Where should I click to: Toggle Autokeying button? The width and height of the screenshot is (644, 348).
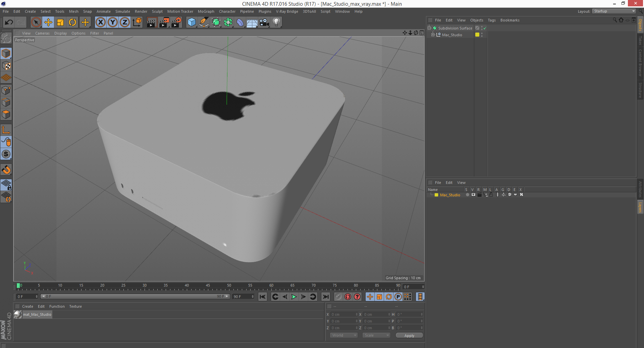point(348,297)
